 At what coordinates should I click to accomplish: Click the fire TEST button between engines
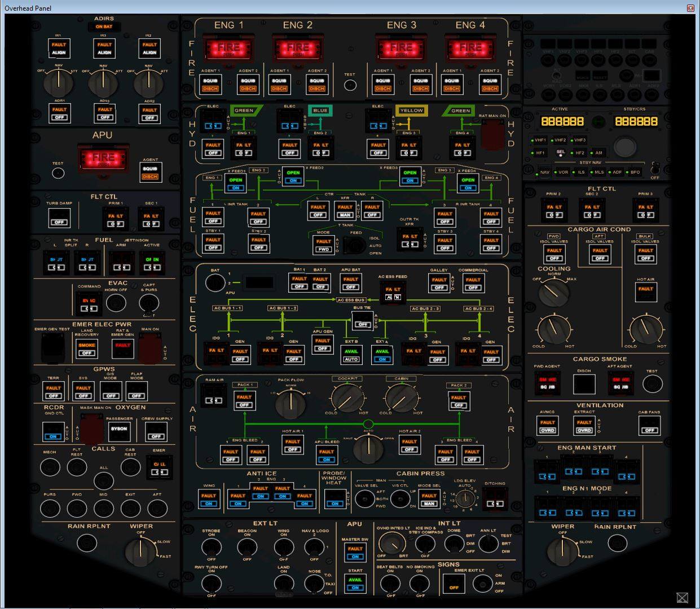350,85
